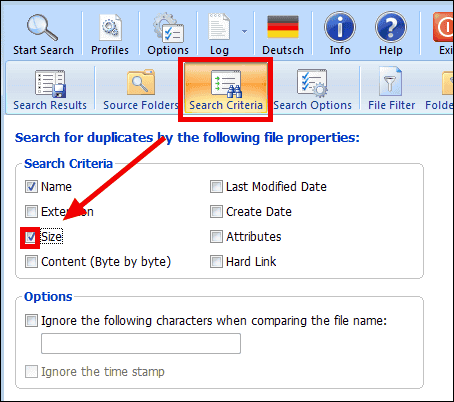Switch to the Source Folders tab
The image size is (454, 402).
pos(141,89)
